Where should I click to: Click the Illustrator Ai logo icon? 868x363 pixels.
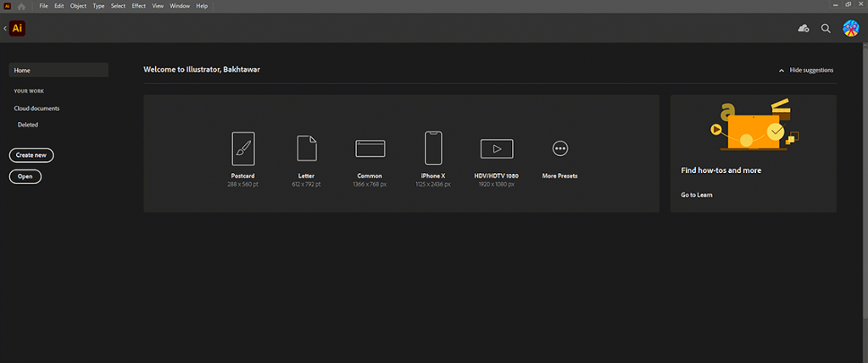tap(17, 28)
